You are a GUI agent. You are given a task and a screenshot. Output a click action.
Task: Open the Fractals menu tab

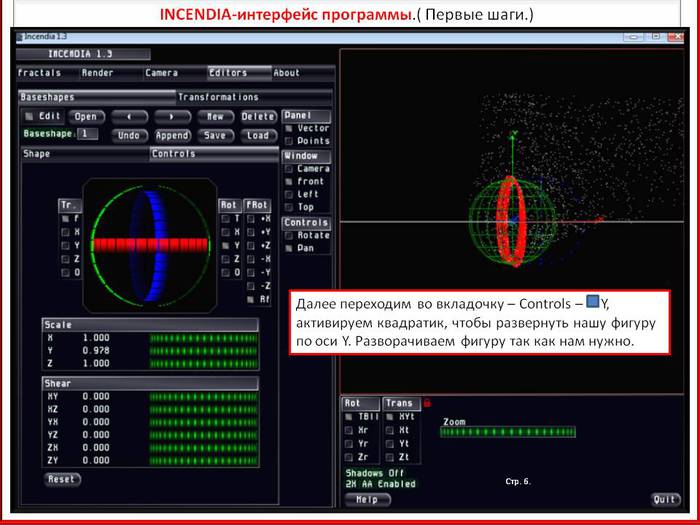(x=48, y=73)
